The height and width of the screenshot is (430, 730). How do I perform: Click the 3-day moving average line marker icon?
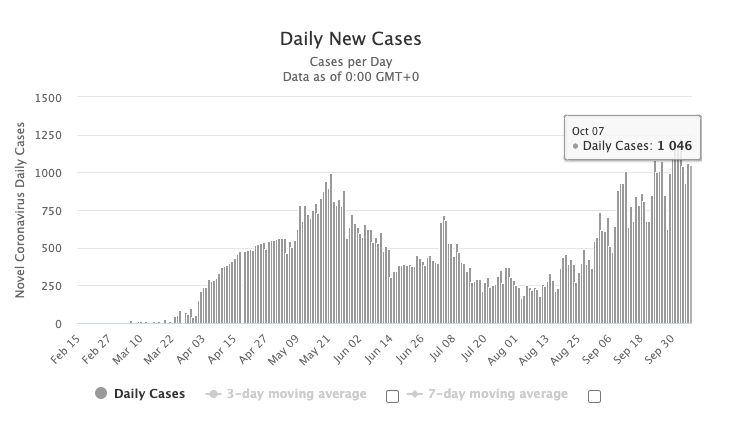(213, 394)
